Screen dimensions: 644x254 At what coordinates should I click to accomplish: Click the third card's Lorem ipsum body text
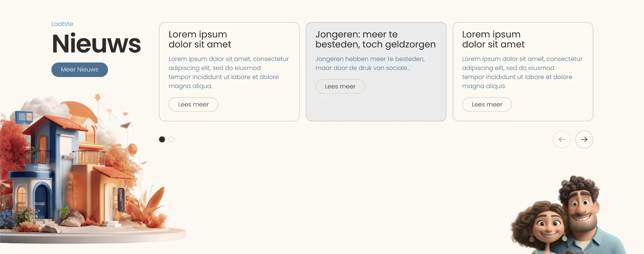(522, 72)
